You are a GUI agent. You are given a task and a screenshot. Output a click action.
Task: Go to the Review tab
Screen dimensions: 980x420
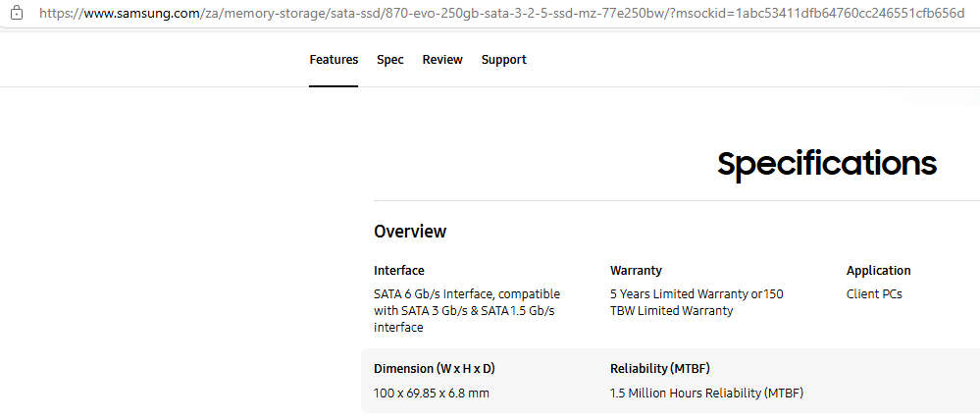tap(442, 60)
